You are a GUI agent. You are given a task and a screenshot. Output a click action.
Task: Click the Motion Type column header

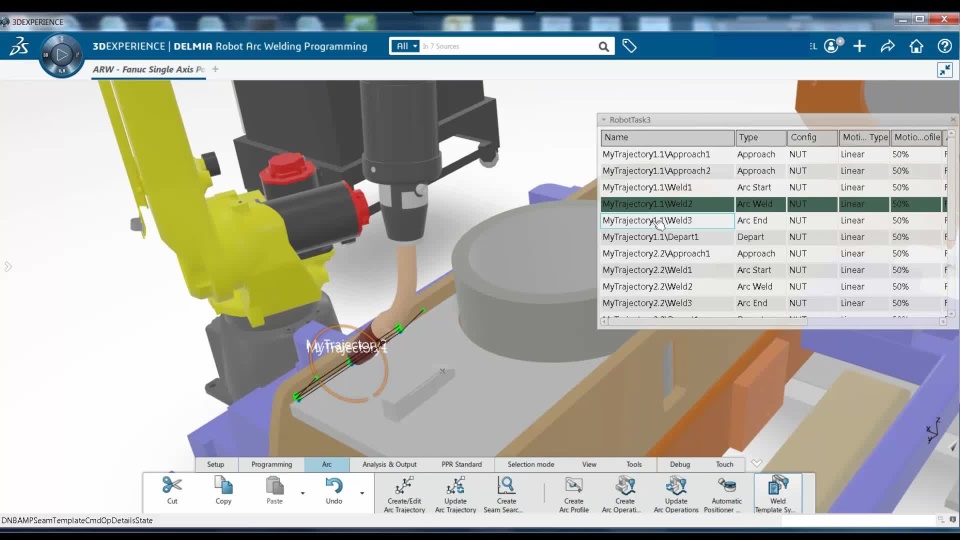[x=864, y=137]
